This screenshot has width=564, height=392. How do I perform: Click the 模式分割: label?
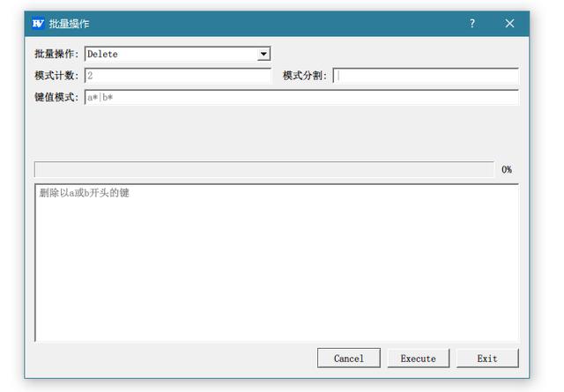click(305, 76)
